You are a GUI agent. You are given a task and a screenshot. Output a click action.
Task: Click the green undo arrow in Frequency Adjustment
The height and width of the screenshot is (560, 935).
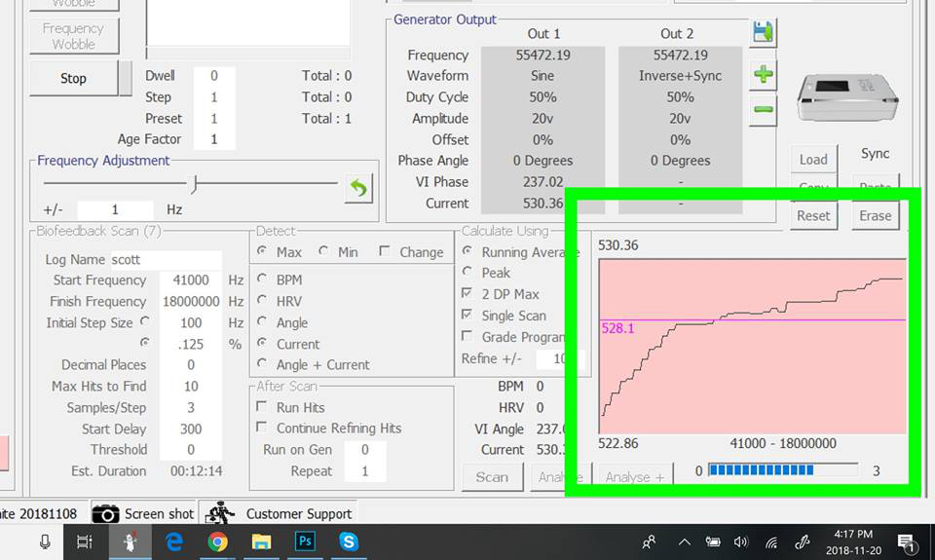click(358, 189)
